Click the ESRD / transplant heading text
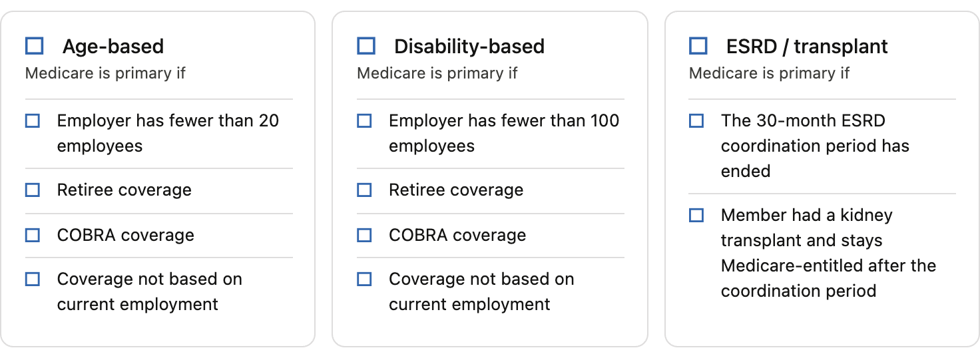The image size is (980, 358). click(x=807, y=47)
